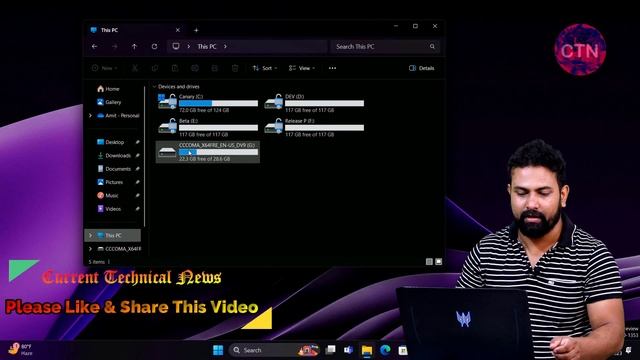Select the DEV (D:) drive
Image resolution: width=640 pixels, height=360 pixels.
point(314,103)
